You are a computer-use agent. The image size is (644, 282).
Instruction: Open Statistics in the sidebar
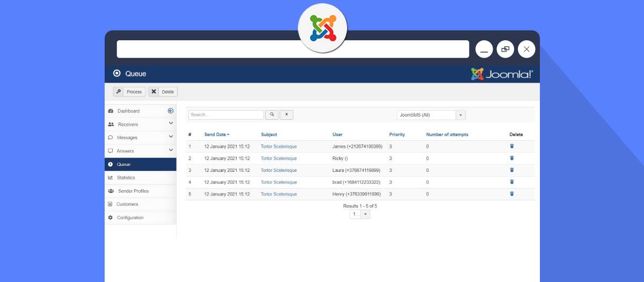point(126,178)
